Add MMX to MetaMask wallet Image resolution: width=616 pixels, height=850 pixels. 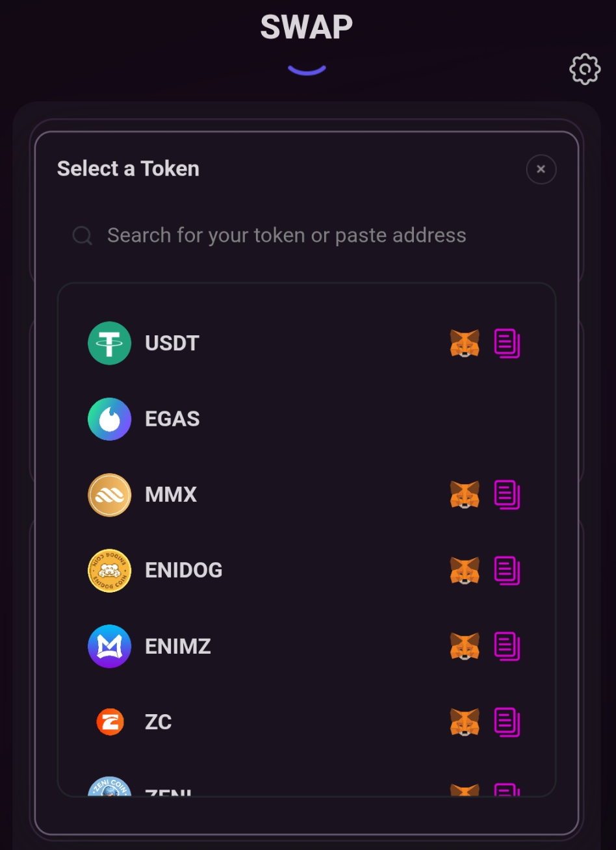[x=465, y=495]
